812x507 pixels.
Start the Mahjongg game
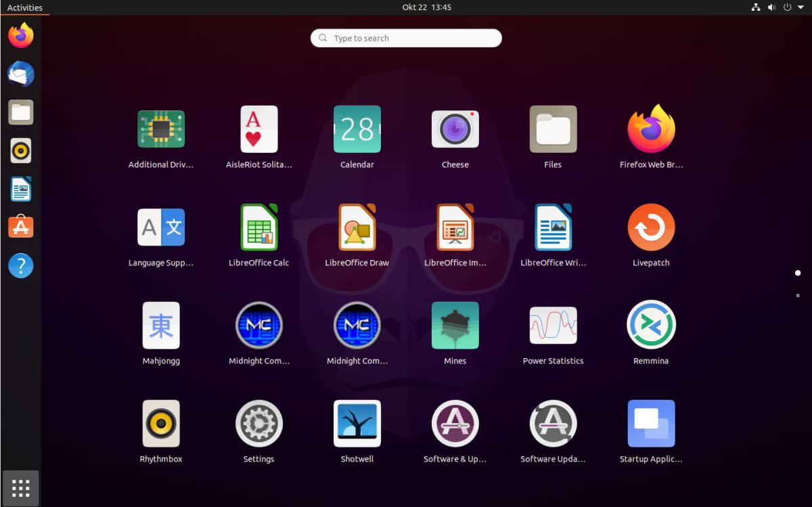[x=161, y=326]
